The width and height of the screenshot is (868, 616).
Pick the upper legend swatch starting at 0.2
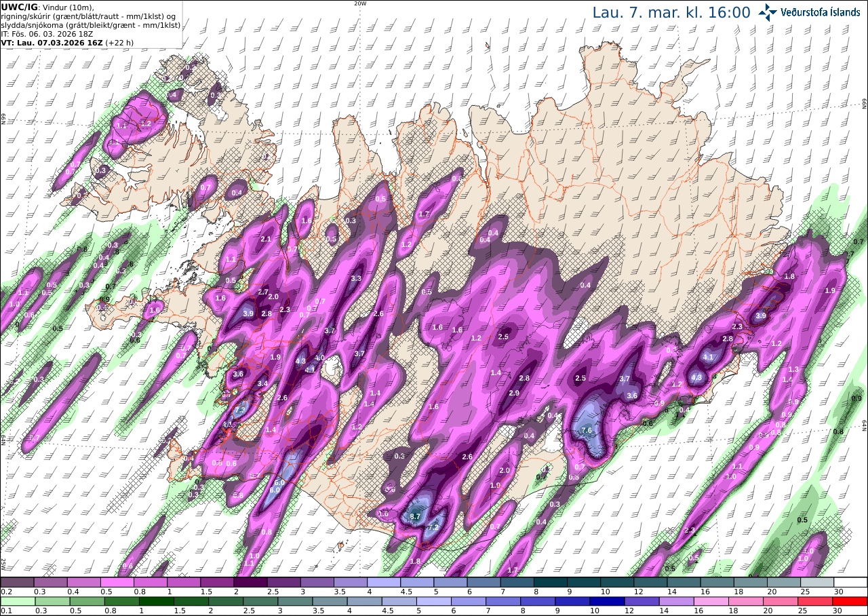[17, 582]
